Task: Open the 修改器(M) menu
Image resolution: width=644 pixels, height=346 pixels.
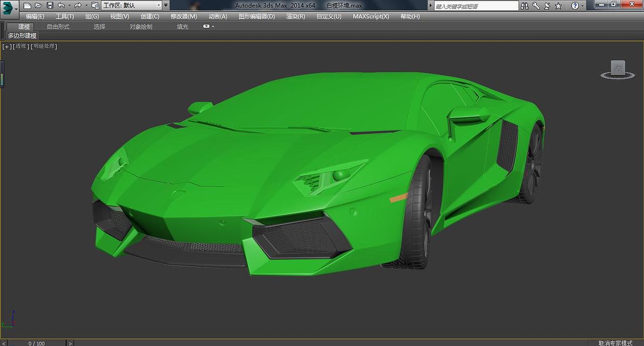Action: tap(184, 16)
